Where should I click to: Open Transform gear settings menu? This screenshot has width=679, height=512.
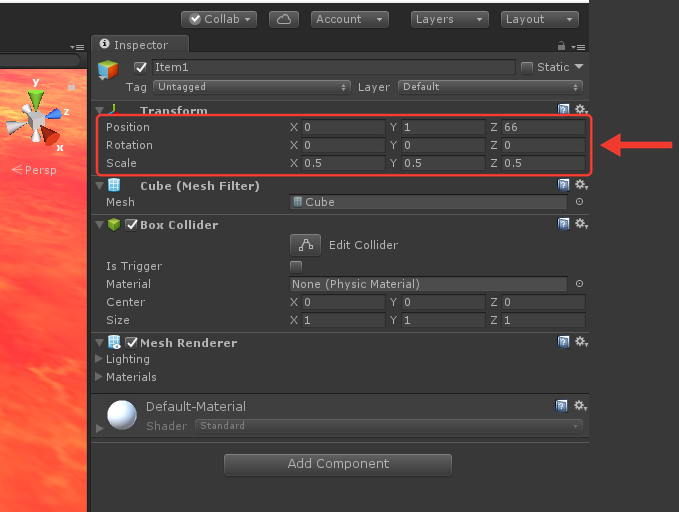pos(581,109)
